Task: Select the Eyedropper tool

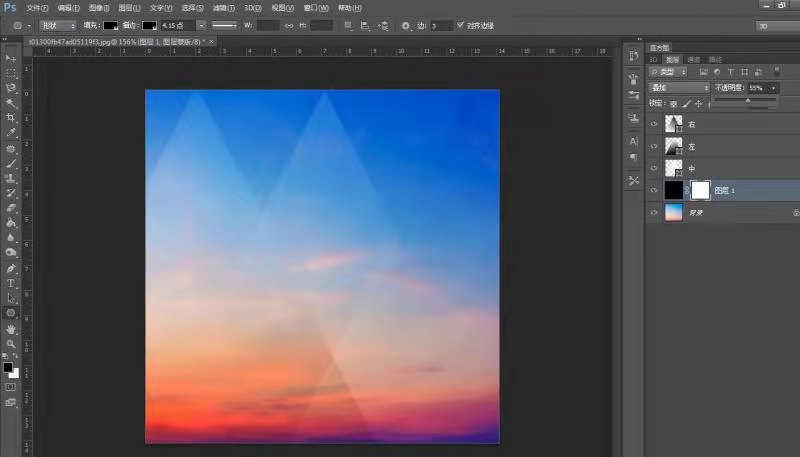Action: (11, 133)
